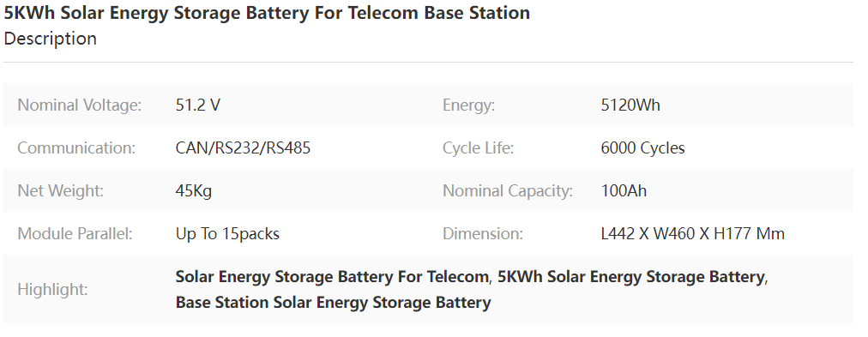Select the 5120Wh energy value
868x337 pixels.
tap(630, 105)
